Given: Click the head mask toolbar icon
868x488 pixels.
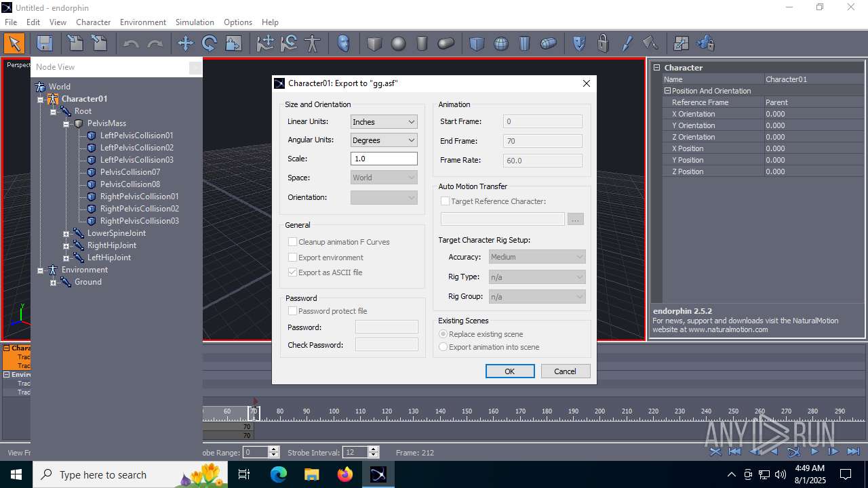Looking at the screenshot, I should tap(343, 44).
